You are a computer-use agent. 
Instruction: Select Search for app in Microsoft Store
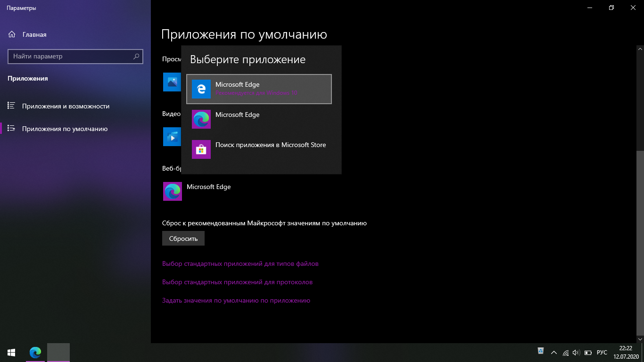[259, 149]
